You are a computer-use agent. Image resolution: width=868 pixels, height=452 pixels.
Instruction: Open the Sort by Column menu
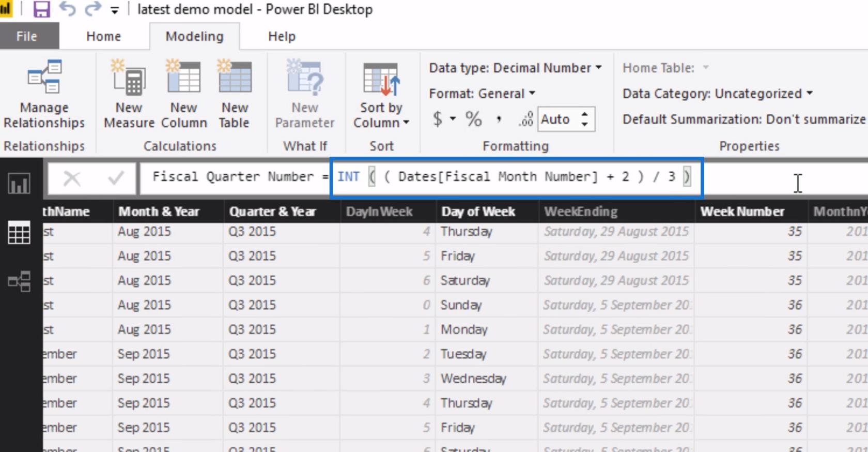(381, 94)
